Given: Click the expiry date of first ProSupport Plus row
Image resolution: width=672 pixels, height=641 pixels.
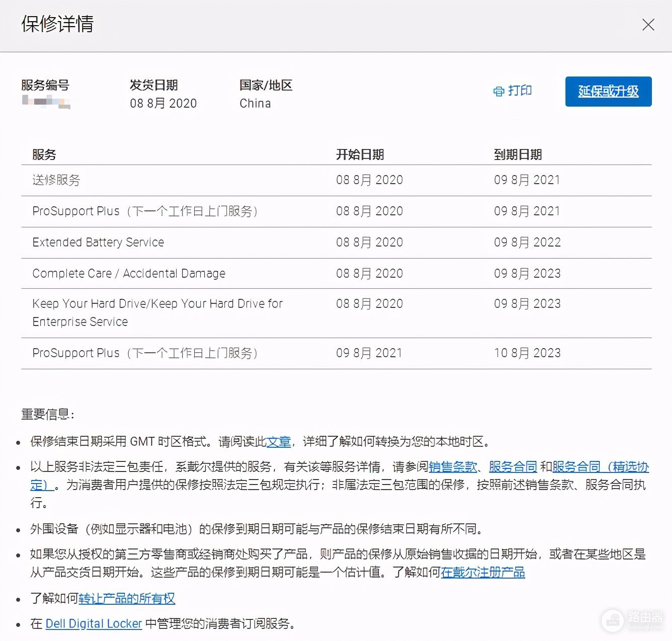Looking at the screenshot, I should (x=527, y=211).
